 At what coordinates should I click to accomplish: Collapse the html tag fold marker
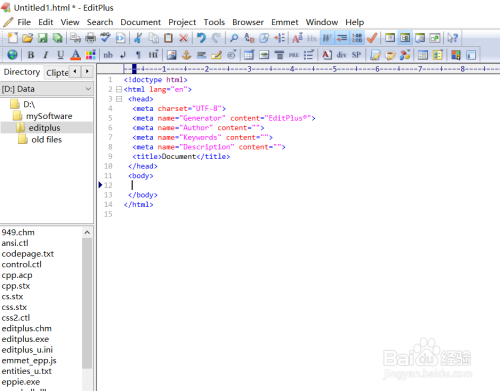[119, 89]
